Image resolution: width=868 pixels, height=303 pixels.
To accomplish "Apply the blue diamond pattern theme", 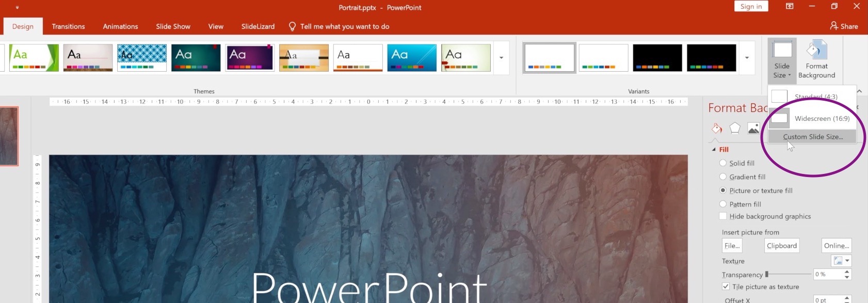I will tap(142, 57).
